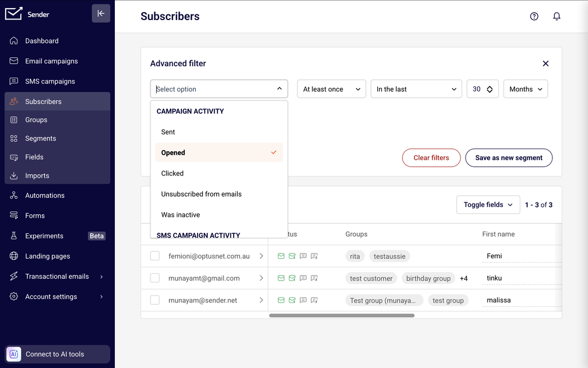Open the Months unit dropdown

click(x=525, y=89)
